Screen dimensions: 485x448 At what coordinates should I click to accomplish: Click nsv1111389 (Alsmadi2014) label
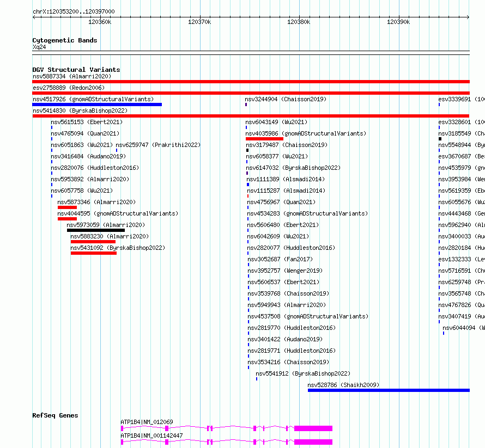click(x=286, y=179)
